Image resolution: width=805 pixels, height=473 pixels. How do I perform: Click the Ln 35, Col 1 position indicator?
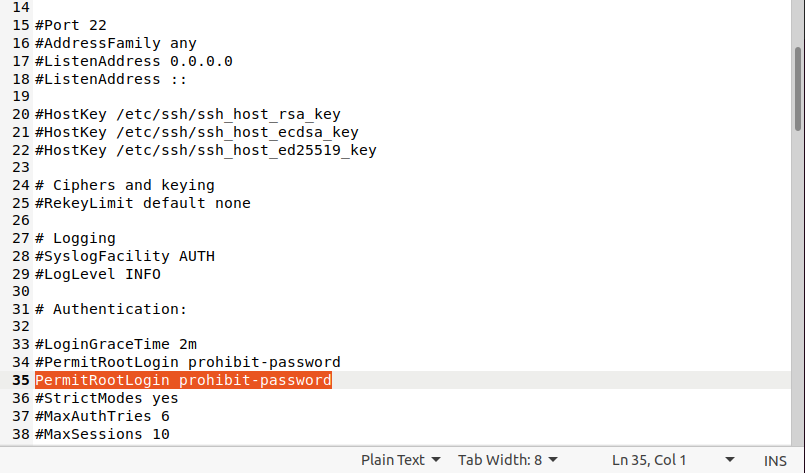click(x=649, y=460)
